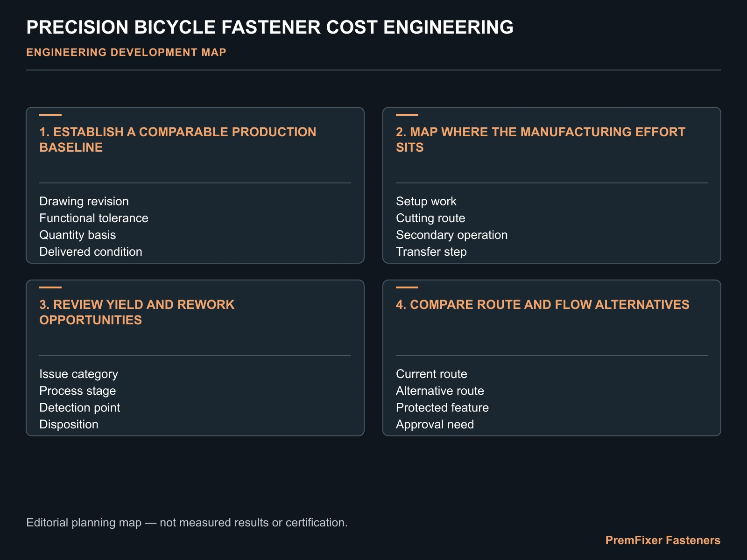Select the 'Functional tolerance' item
The image size is (747, 560).
(x=94, y=218)
